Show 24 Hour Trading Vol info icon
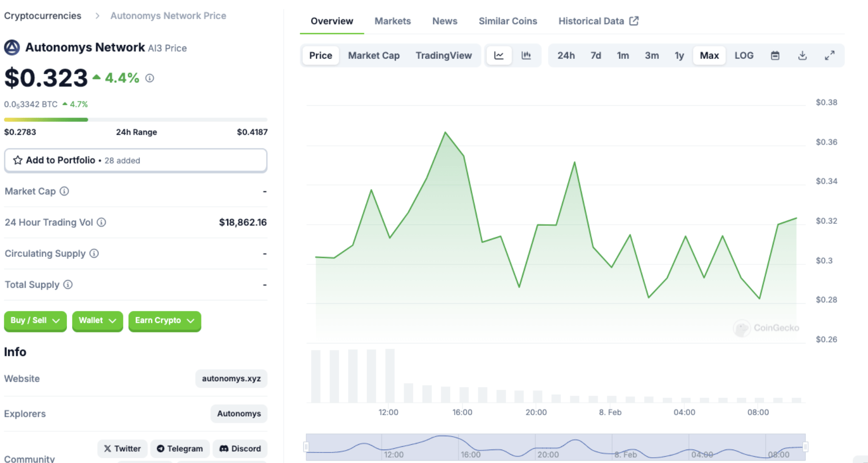The width and height of the screenshot is (868, 463). pyautogui.click(x=101, y=222)
